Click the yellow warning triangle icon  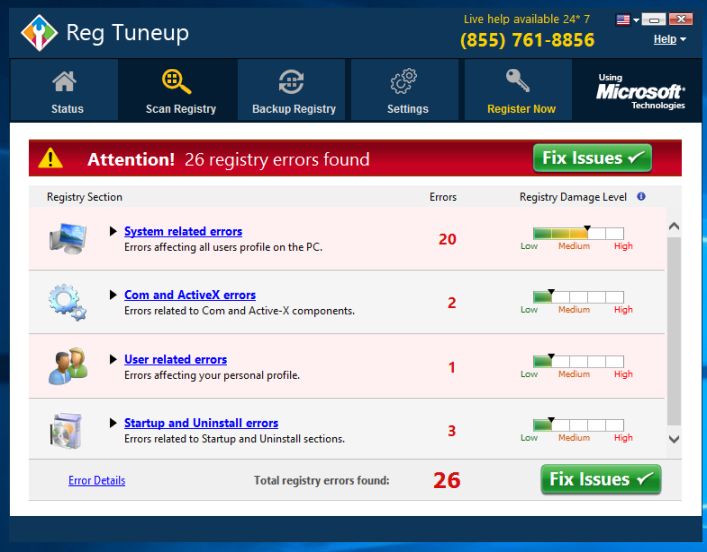(x=50, y=158)
